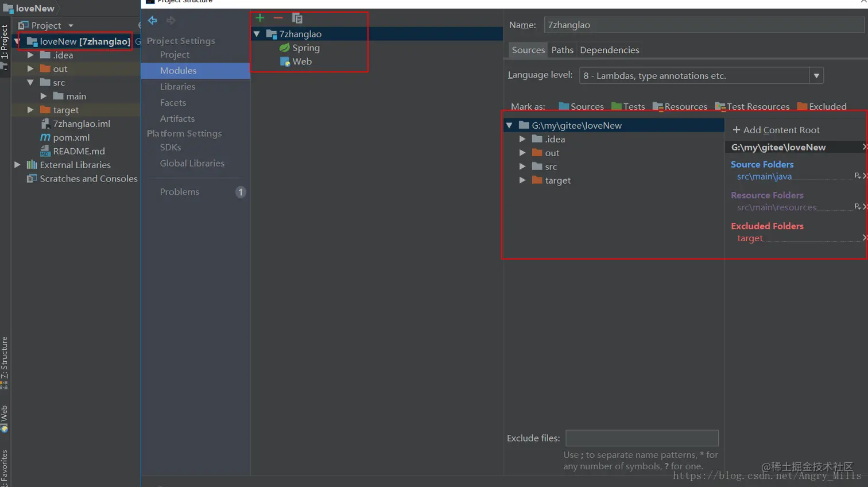Select Modules in settings list
Screen dimensions: 868x487
click(x=196, y=71)
